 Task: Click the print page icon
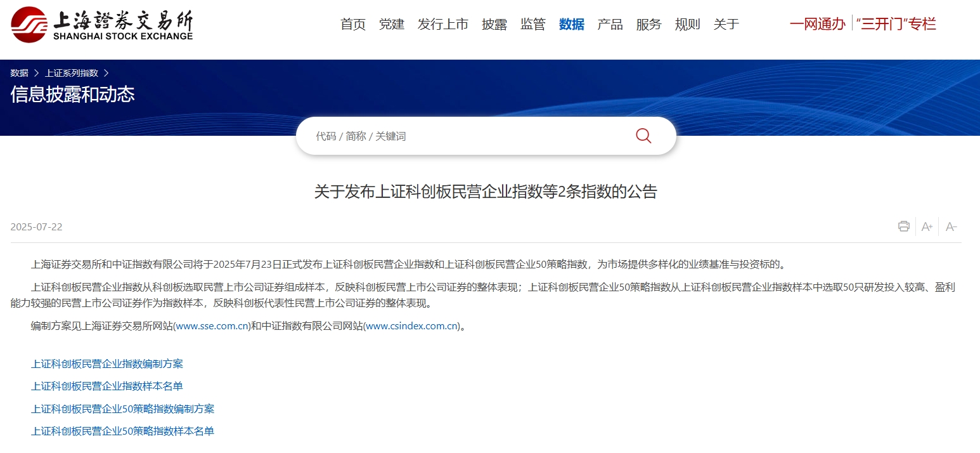[903, 226]
